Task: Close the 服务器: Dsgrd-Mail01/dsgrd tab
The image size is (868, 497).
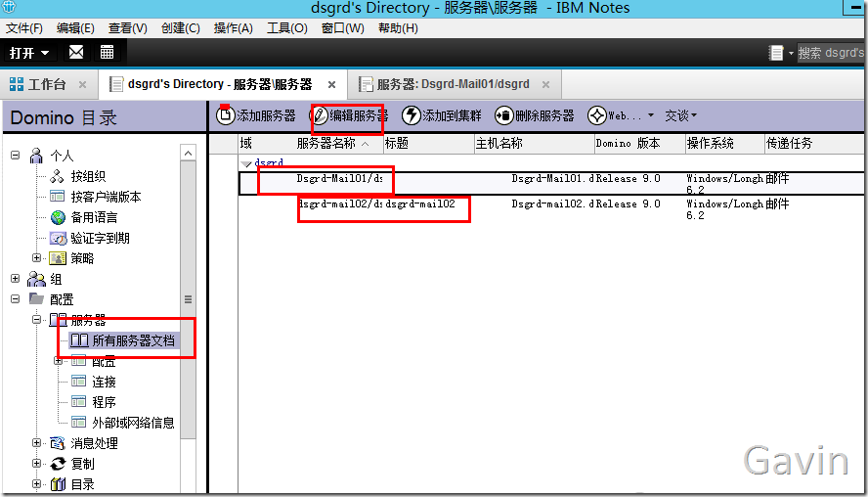Action: pyautogui.click(x=545, y=85)
